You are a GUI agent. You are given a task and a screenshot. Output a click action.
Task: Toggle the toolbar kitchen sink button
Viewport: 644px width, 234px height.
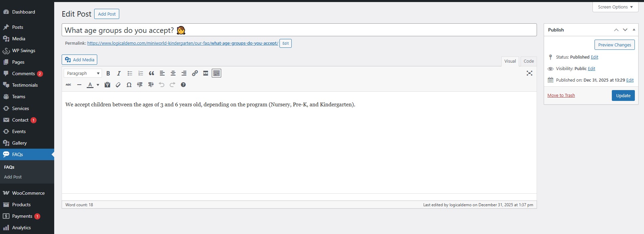[x=216, y=73]
